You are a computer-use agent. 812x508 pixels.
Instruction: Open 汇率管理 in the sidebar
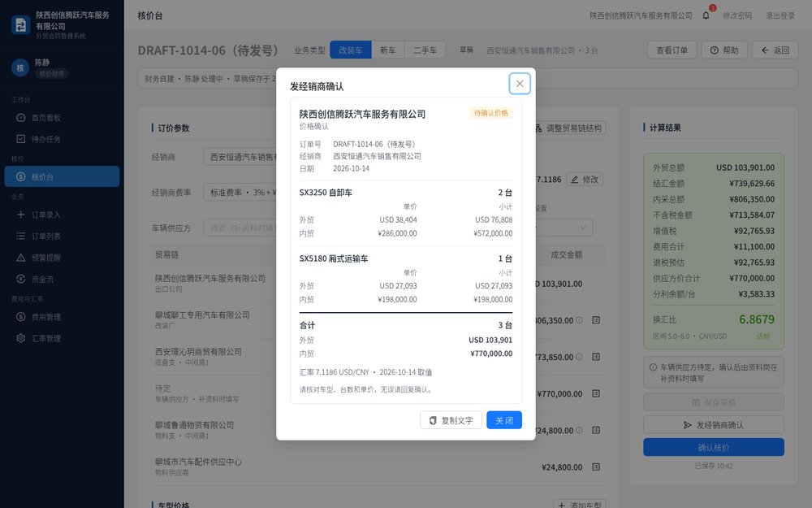(63, 338)
